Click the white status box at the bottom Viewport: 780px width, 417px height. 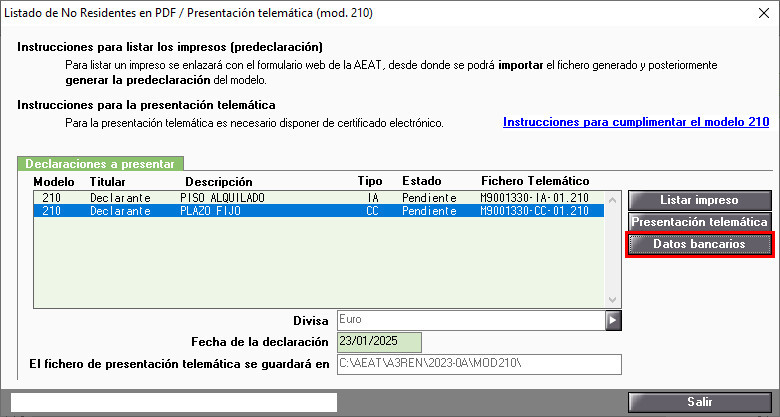(x=174, y=402)
